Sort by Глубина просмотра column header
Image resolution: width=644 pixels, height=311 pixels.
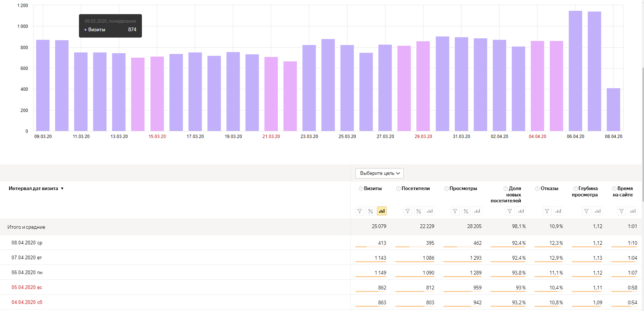585,192
